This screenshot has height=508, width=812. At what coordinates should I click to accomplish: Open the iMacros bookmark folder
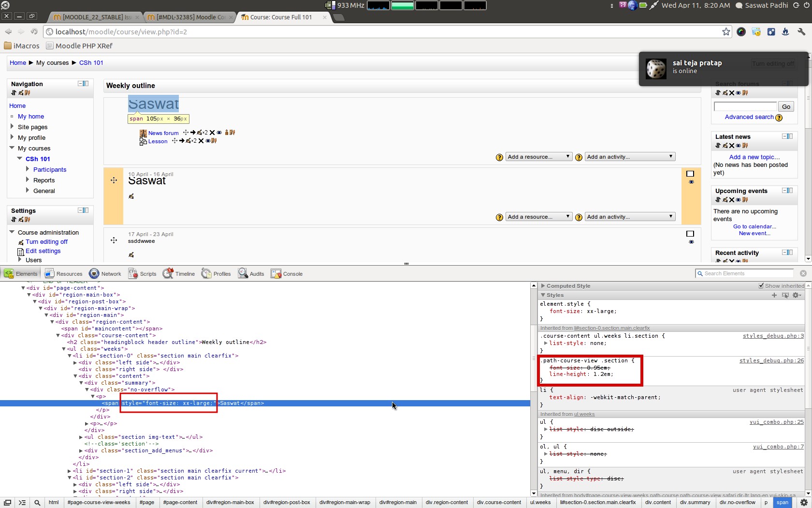coord(22,46)
